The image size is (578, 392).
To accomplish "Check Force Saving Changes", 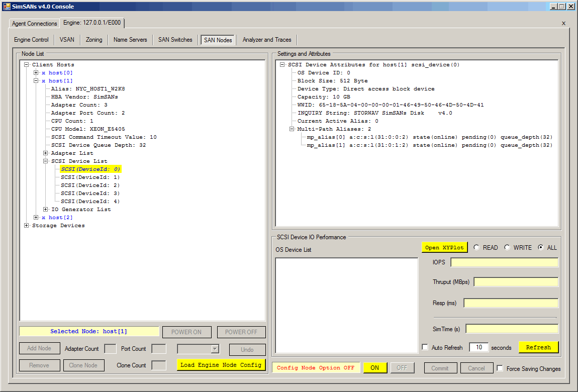I will 500,368.
